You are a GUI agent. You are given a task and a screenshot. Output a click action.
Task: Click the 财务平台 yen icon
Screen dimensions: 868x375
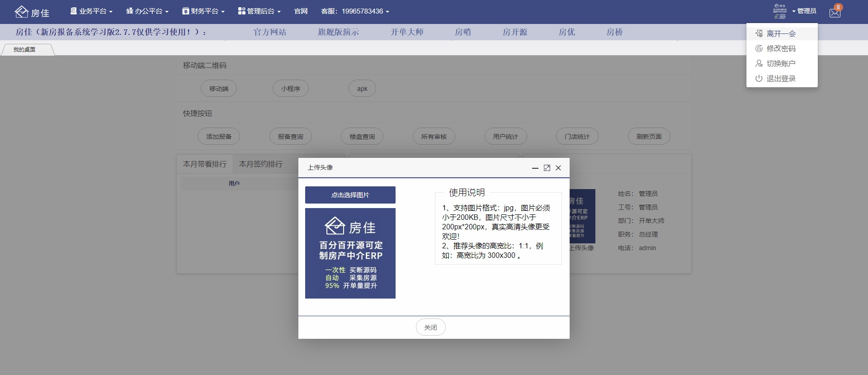pos(185,11)
